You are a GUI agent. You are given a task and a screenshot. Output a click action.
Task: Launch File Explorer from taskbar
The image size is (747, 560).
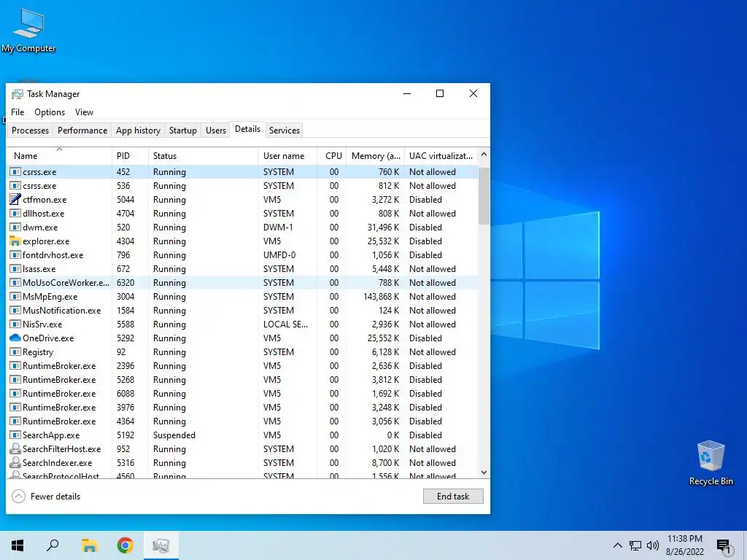pyautogui.click(x=89, y=545)
